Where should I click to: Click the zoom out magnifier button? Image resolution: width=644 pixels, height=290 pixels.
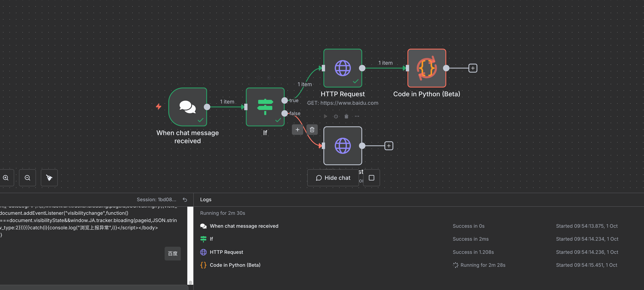click(27, 178)
